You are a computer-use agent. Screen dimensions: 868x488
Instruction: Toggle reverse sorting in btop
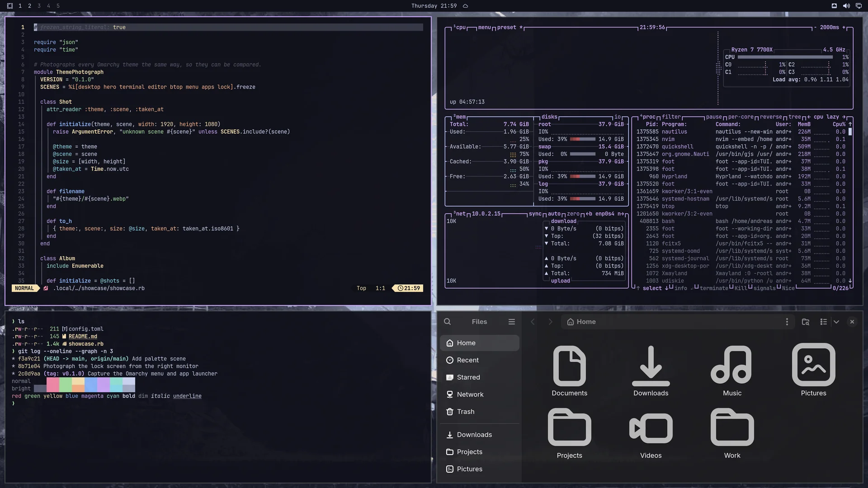(x=771, y=117)
